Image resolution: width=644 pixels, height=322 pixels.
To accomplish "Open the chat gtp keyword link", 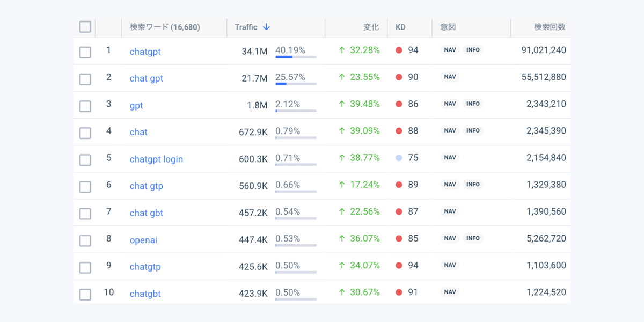I will point(147,186).
